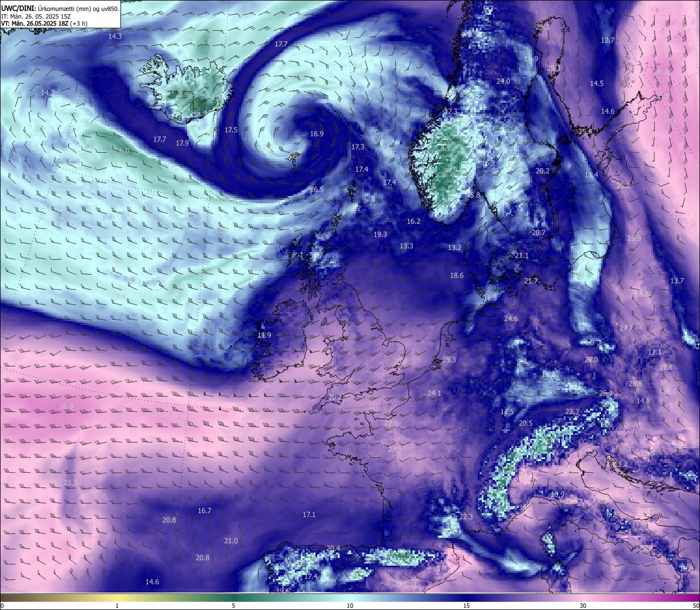The height and width of the screenshot is (610, 700).
Task: Click the VT valid time line 18Z
Action: click(x=44, y=24)
